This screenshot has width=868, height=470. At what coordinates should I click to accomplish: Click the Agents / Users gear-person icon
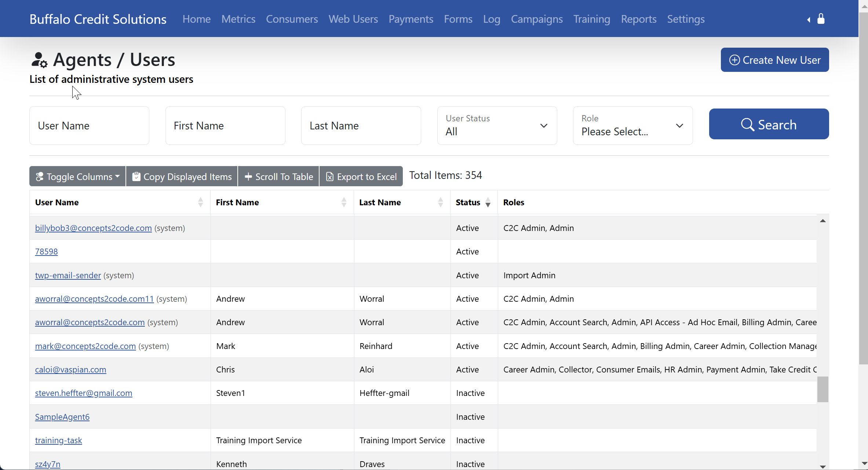(x=39, y=60)
